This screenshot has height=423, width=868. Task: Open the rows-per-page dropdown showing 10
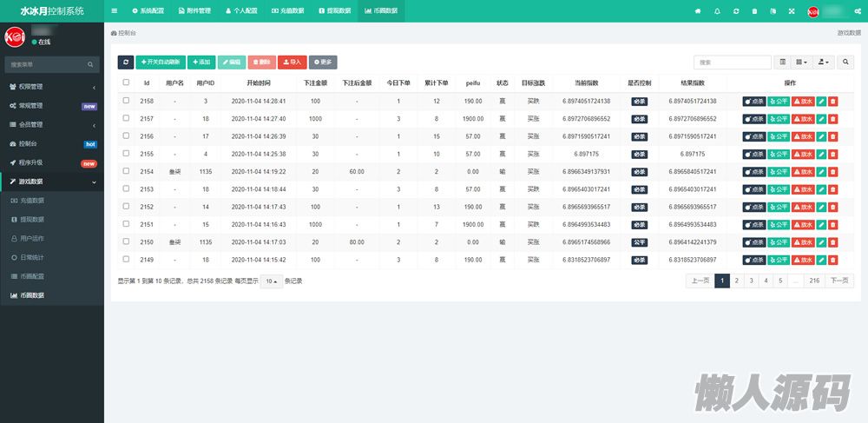pyautogui.click(x=273, y=281)
